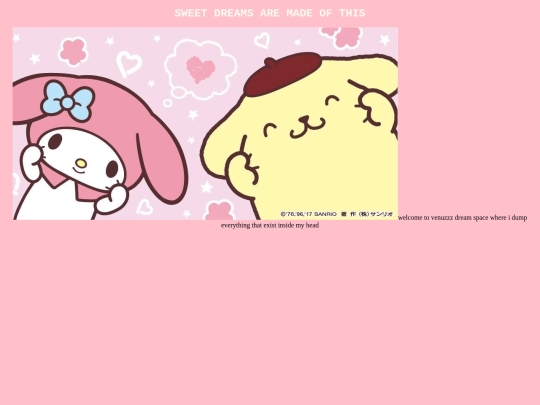The width and height of the screenshot is (540, 405).
Task: Click the My Melody and Pompompurin image
Action: 206,123
